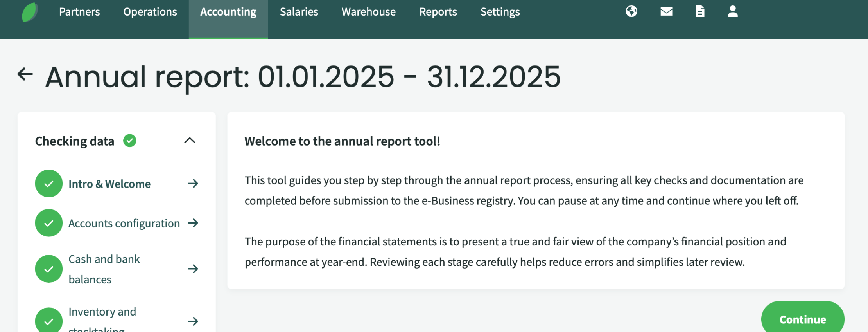Click the arrow beside Inventory and stocktaking
The width and height of the screenshot is (868, 332).
tap(193, 321)
